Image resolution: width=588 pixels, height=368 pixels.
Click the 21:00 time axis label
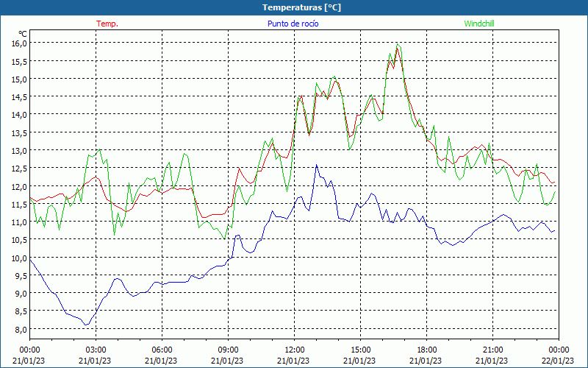click(x=492, y=350)
